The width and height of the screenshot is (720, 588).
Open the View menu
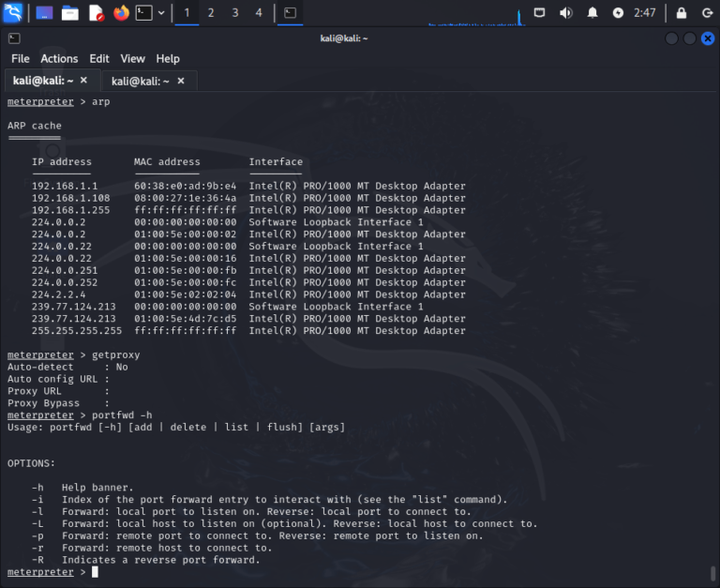click(133, 59)
